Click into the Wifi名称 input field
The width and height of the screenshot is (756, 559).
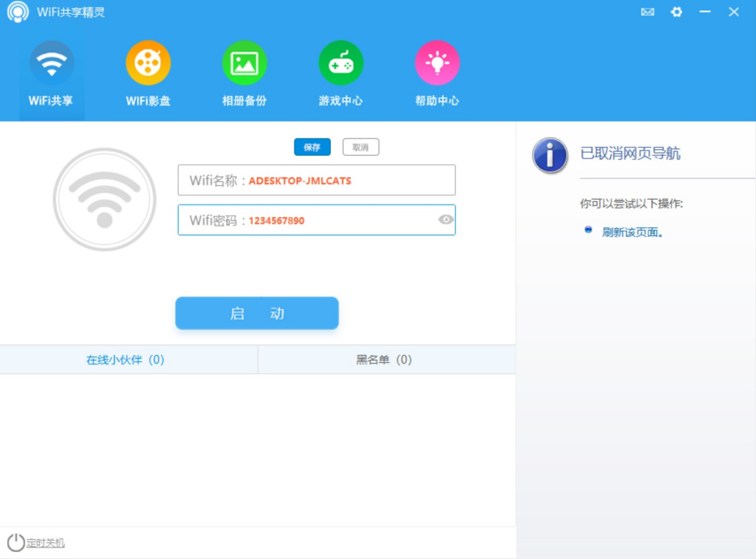pos(346,181)
